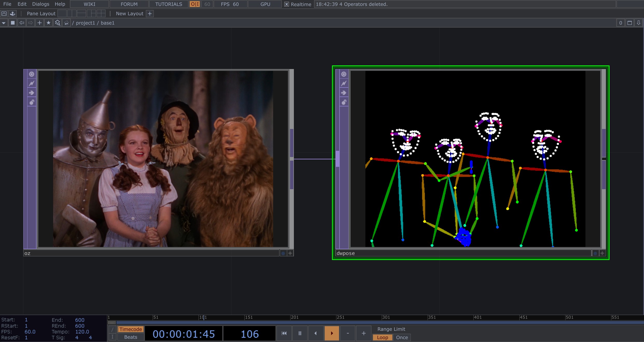Screen dimensions: 644x342
Task: Toggle clone immune flag on dwpose node
Action: 344,84
